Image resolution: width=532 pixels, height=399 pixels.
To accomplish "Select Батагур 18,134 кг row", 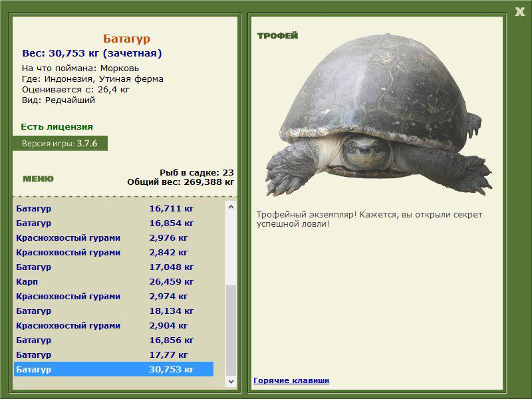I will pos(113,311).
